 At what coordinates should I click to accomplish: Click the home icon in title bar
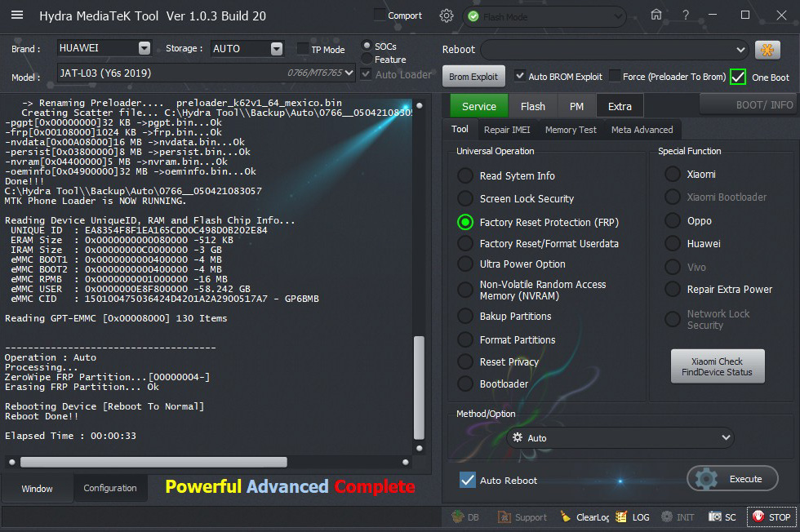click(x=656, y=15)
